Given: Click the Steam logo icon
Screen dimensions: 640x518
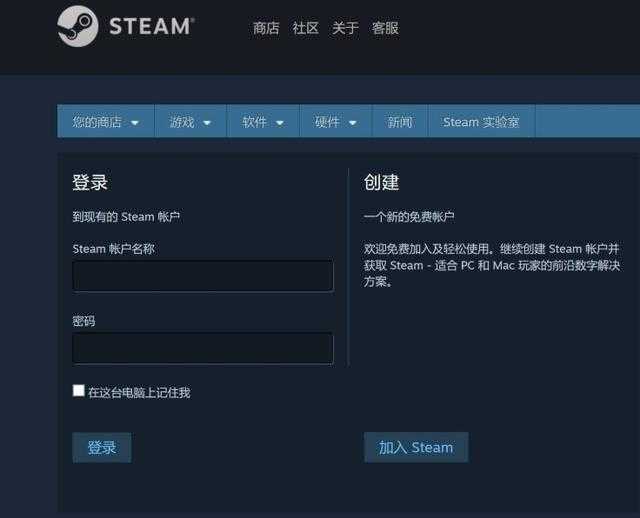Looking at the screenshot, I should coord(78,27).
